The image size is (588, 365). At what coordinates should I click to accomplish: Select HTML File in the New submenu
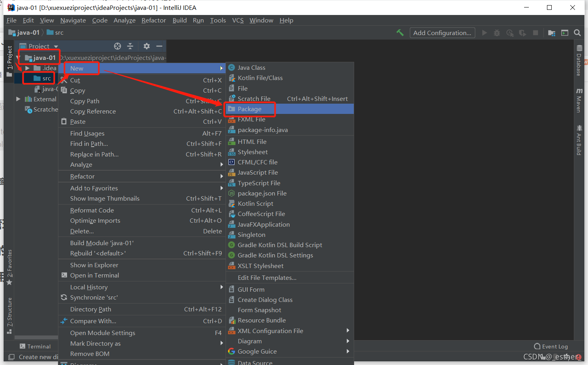[290, 142]
